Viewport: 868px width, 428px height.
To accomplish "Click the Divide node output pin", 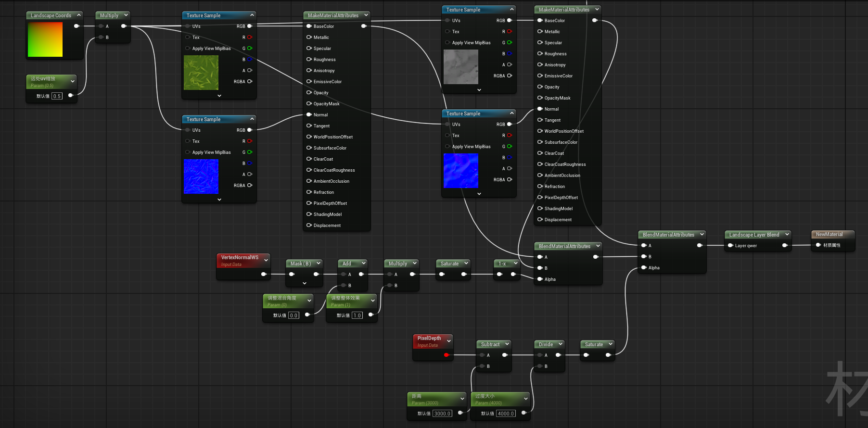I will (558, 355).
